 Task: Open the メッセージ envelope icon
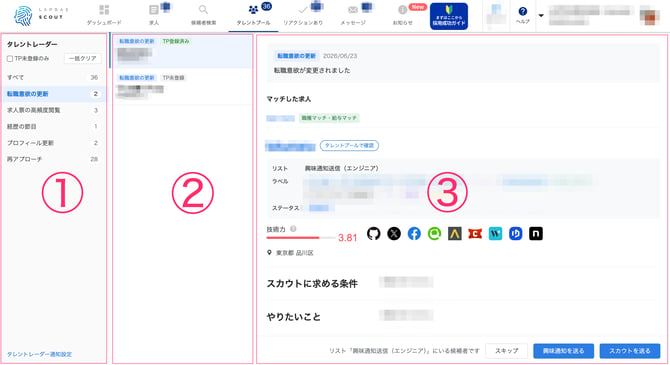point(353,9)
